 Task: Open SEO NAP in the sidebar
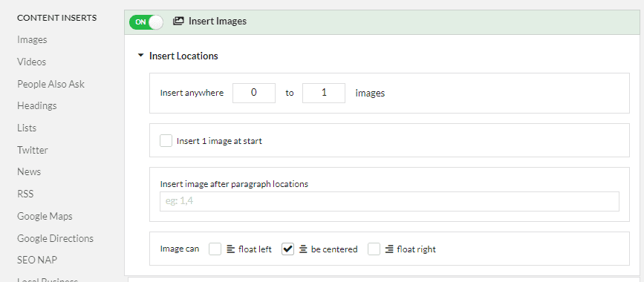37,260
